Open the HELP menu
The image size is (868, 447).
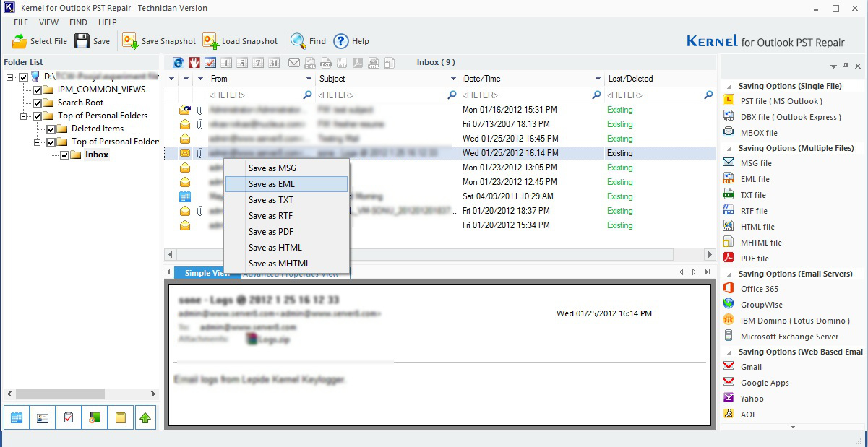[107, 22]
